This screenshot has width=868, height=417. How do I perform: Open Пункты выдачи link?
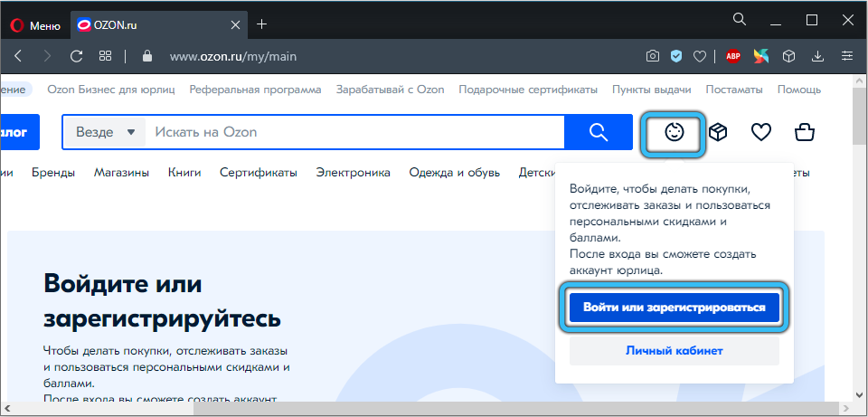[x=652, y=90]
